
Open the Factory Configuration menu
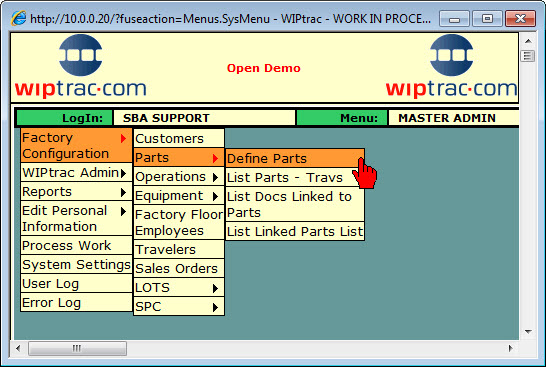point(76,146)
